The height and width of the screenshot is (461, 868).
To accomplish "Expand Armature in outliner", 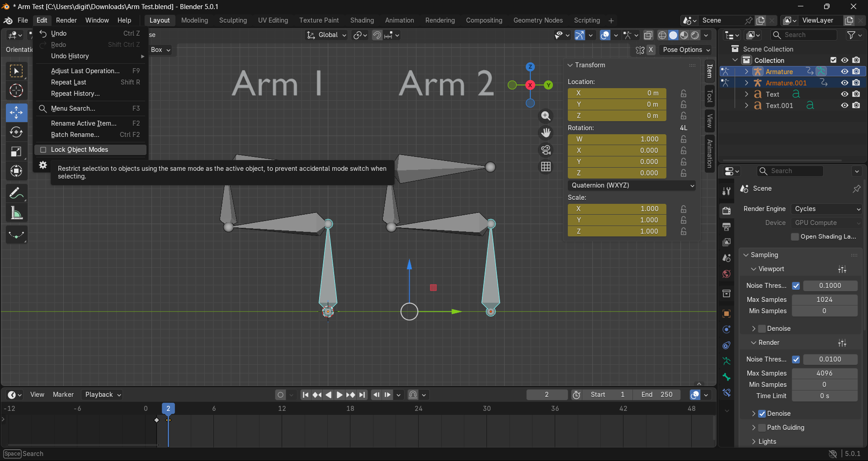I will click(x=746, y=71).
